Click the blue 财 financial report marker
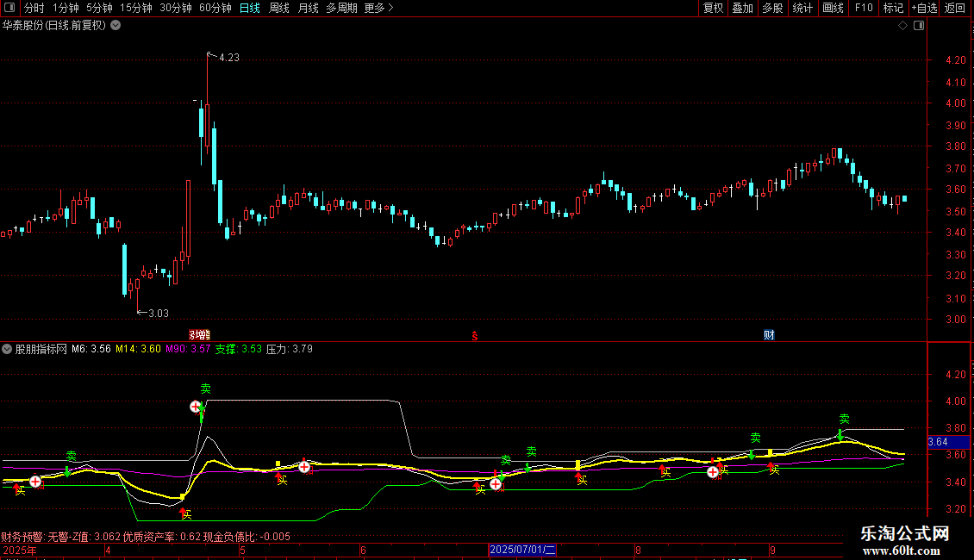The image size is (974, 560). (x=769, y=335)
